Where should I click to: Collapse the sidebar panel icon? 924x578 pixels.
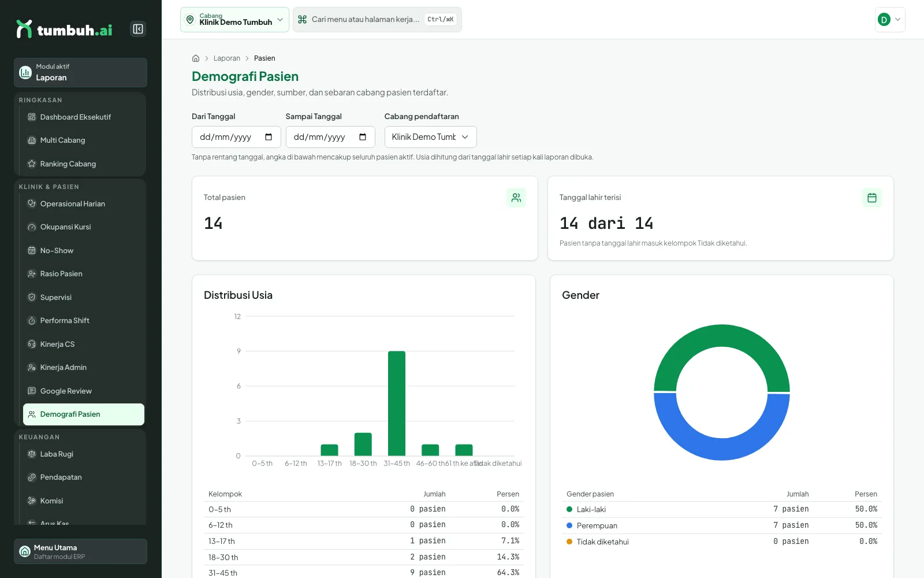pos(138,29)
